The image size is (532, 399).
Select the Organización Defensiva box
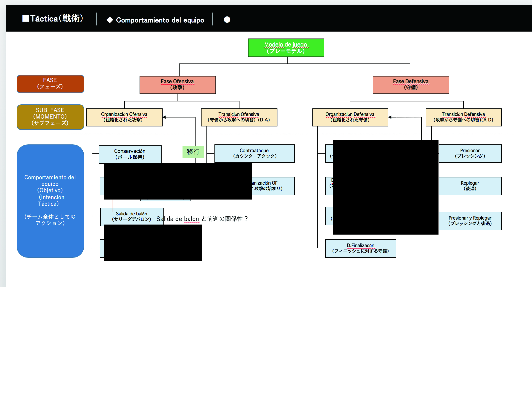[350, 117]
